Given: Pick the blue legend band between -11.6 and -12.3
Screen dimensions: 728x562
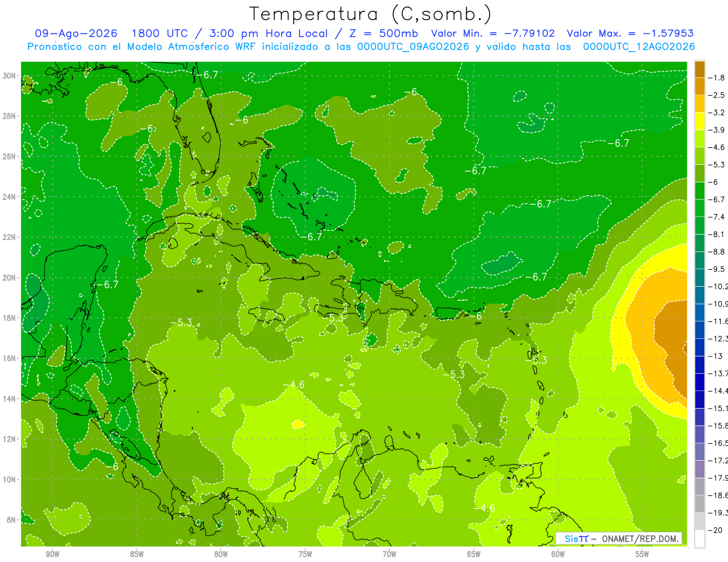Looking at the screenshot, I should [x=699, y=330].
